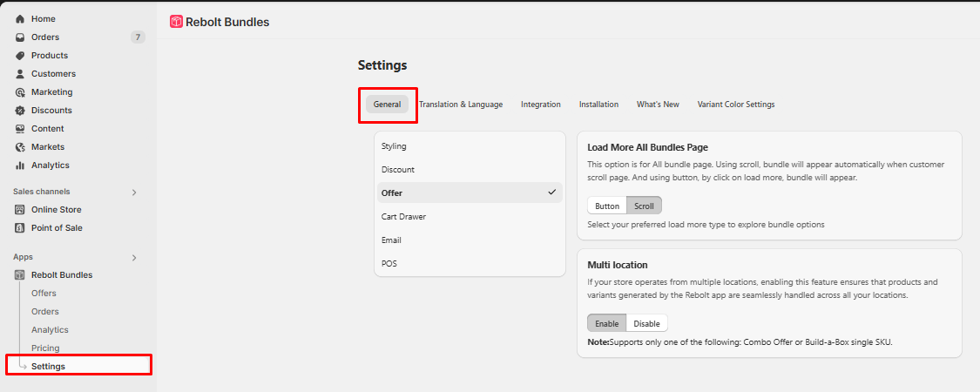Choose Button load more type

pos(607,206)
